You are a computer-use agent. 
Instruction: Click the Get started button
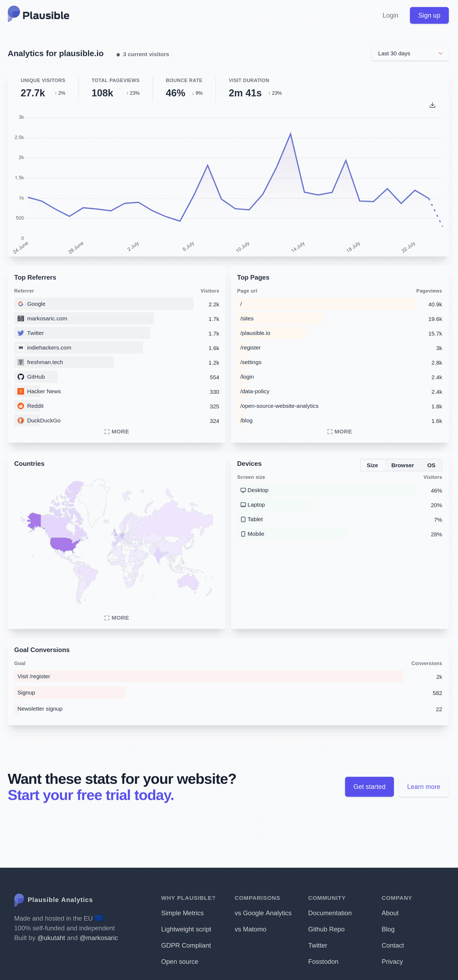369,787
